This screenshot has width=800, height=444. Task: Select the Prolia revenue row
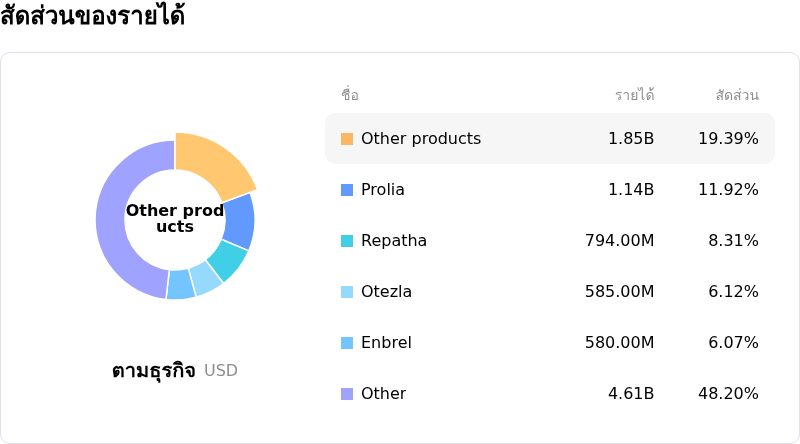point(549,190)
